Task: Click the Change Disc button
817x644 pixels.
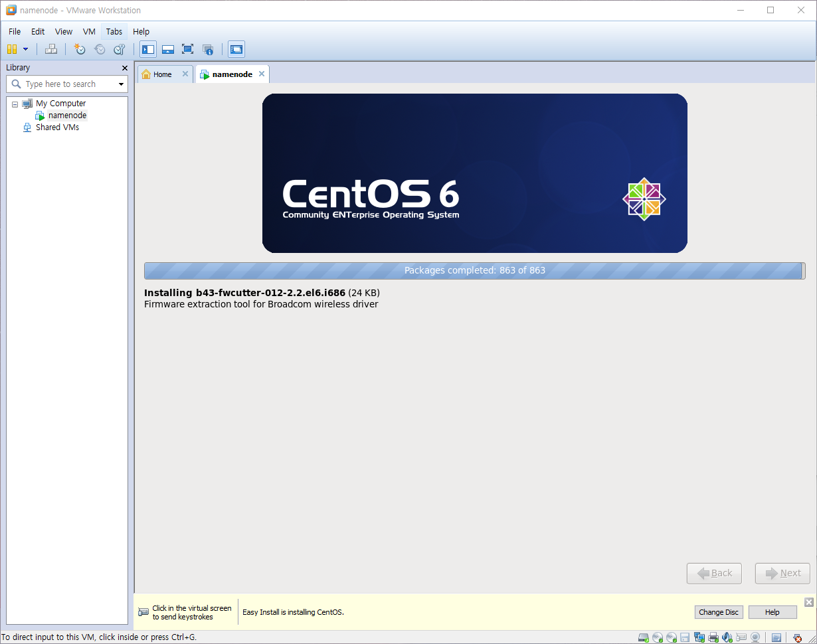Action: 719,612
